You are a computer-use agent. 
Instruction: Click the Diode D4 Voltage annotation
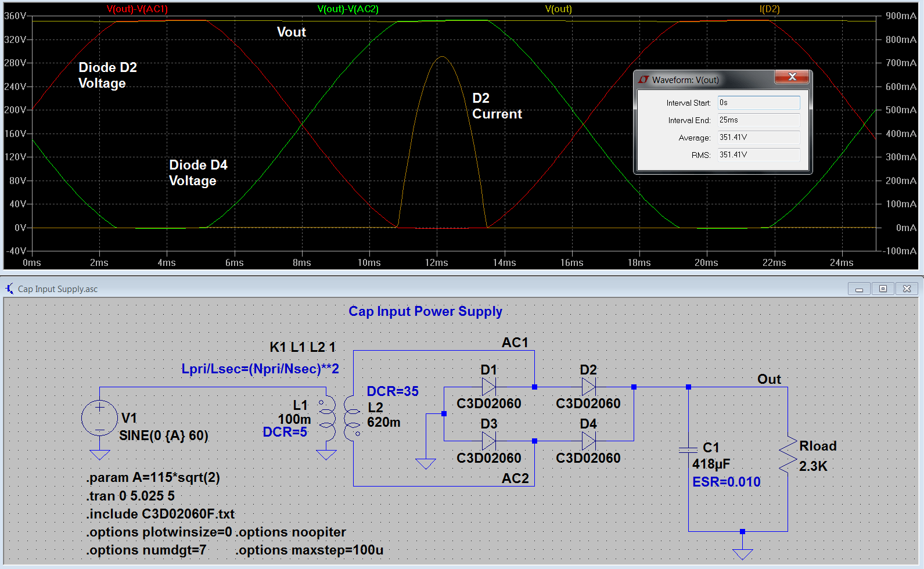199,172
